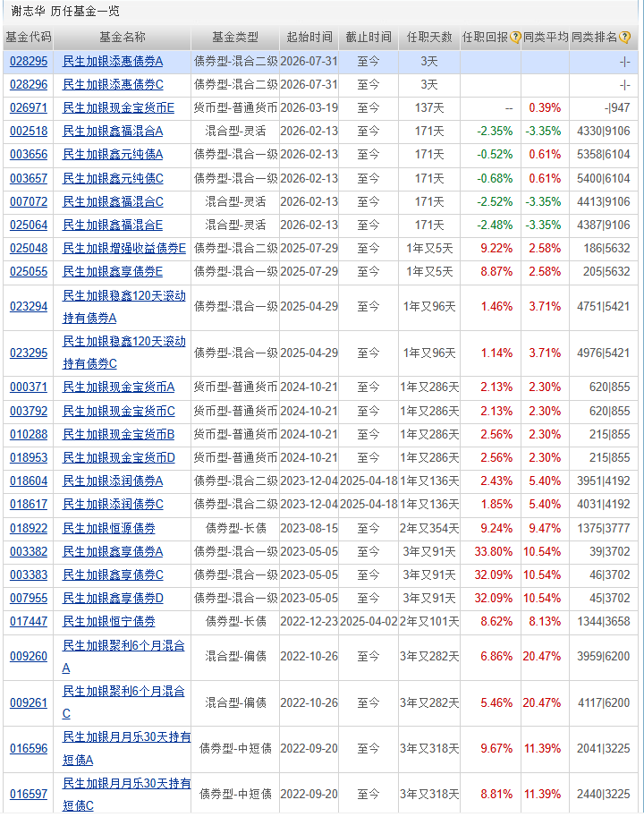
Task: Open fund code link 023294
Action: coord(29,306)
